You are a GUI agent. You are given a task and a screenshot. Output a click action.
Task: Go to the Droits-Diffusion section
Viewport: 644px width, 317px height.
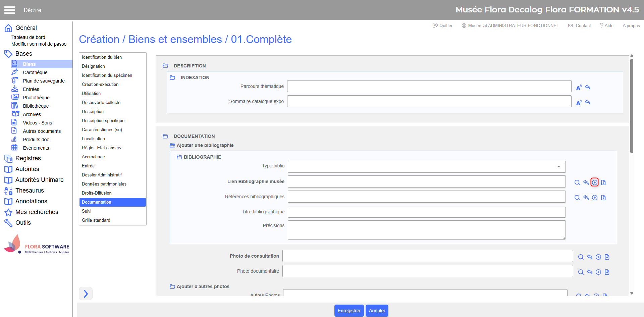tap(97, 193)
